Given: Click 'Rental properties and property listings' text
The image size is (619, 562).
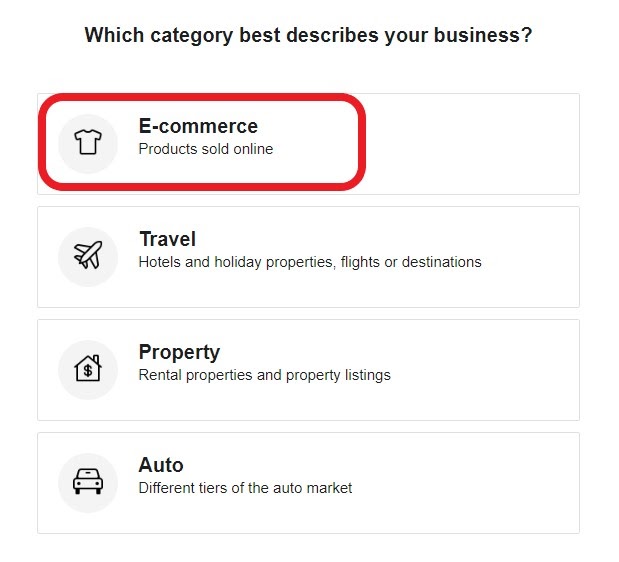Looking at the screenshot, I should 264,375.
